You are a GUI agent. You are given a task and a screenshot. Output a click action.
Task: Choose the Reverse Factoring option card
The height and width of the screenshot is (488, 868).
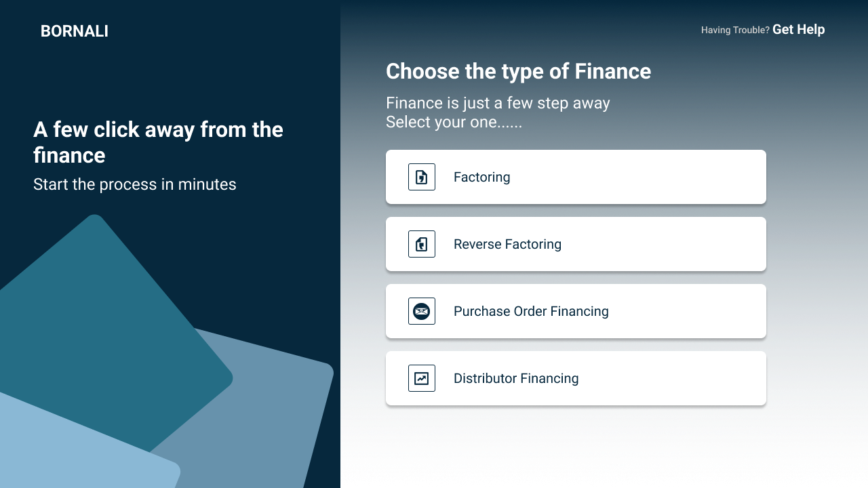pos(576,244)
